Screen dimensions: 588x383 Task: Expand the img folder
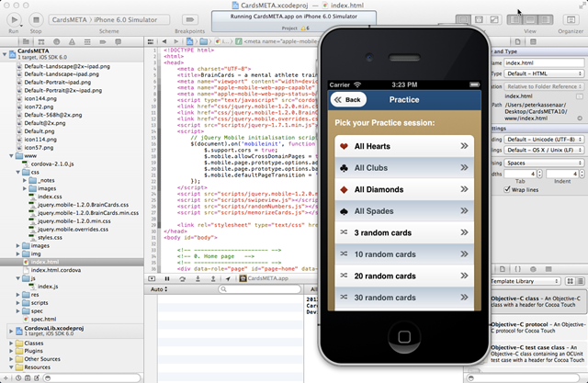(18, 253)
